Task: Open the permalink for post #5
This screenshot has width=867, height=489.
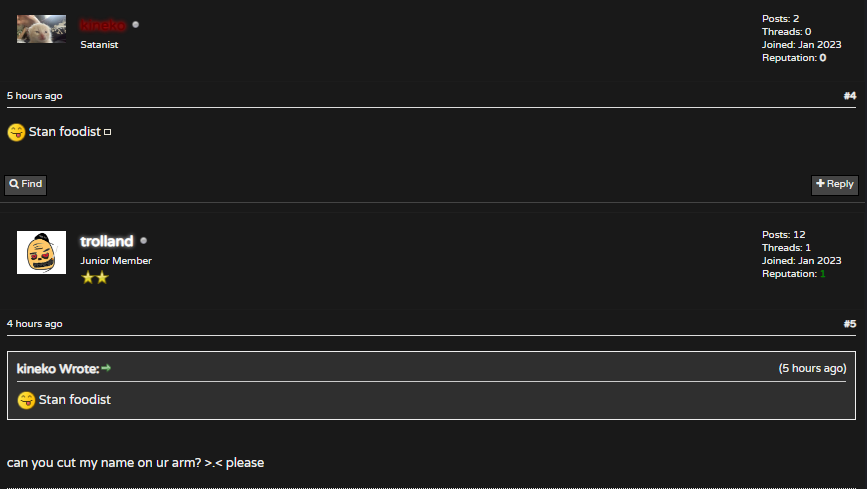Action: point(849,324)
